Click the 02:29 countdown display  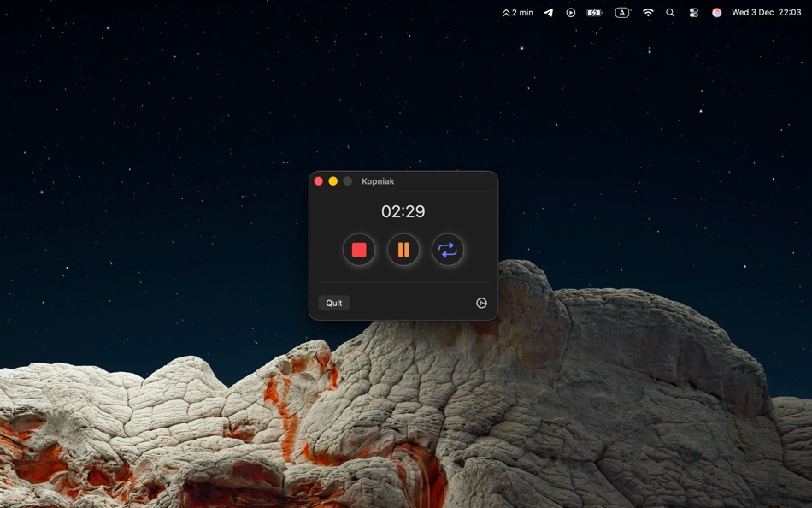click(403, 211)
